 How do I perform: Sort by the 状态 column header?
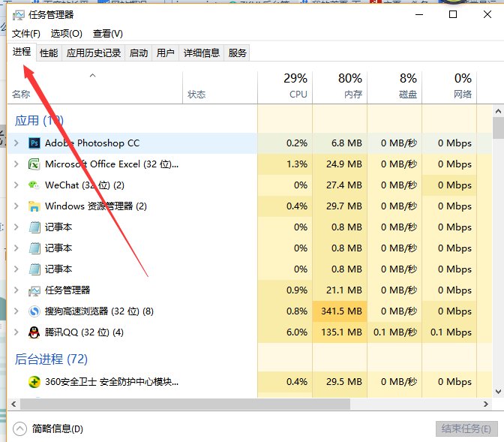coord(220,86)
